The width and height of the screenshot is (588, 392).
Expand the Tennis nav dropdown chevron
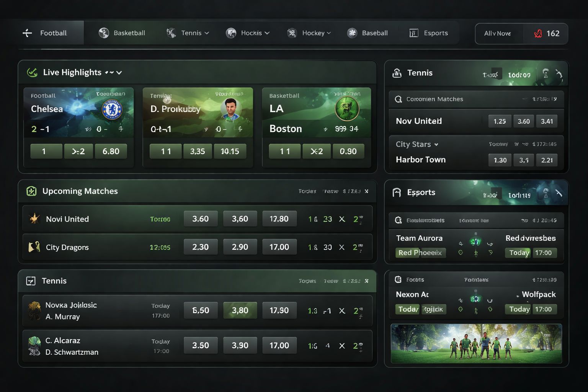(x=207, y=33)
